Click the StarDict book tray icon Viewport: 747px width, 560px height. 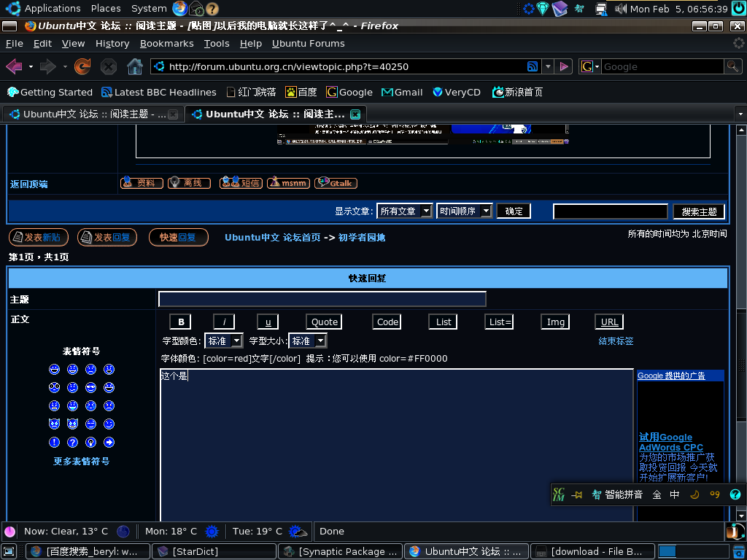[560, 8]
